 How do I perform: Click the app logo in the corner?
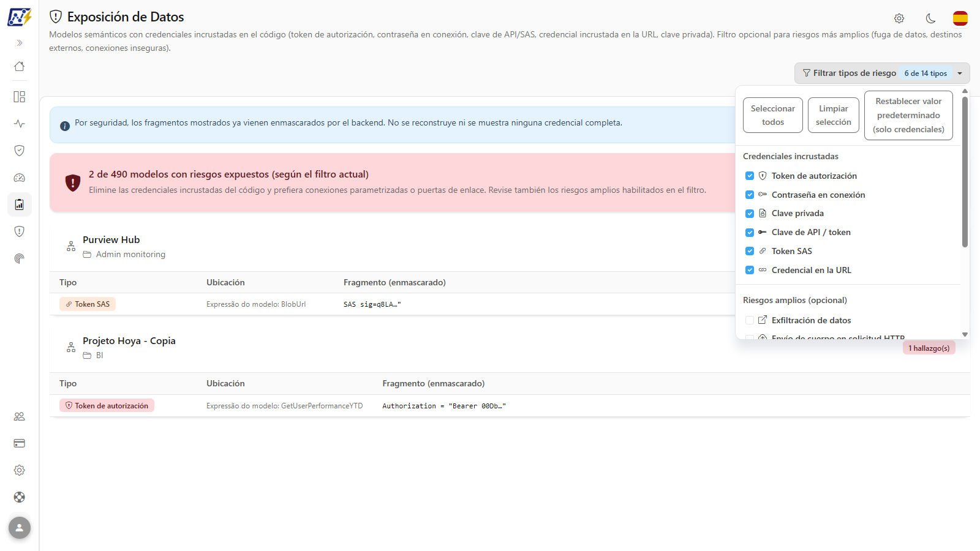pyautogui.click(x=20, y=17)
